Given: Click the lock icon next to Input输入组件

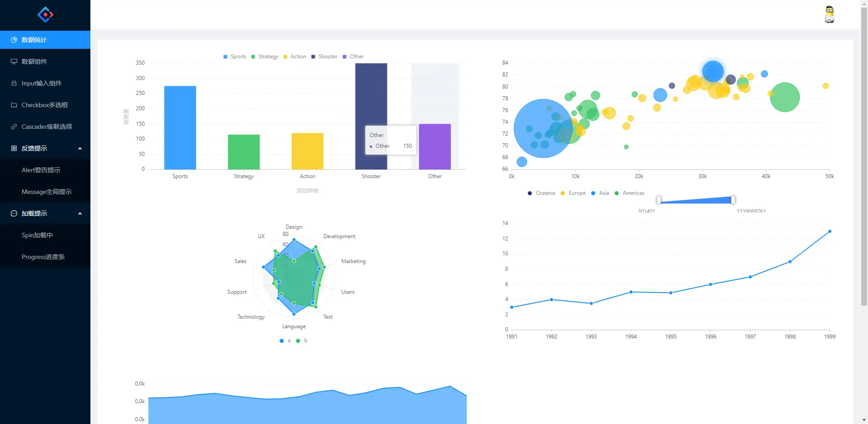Looking at the screenshot, I should click(x=13, y=83).
